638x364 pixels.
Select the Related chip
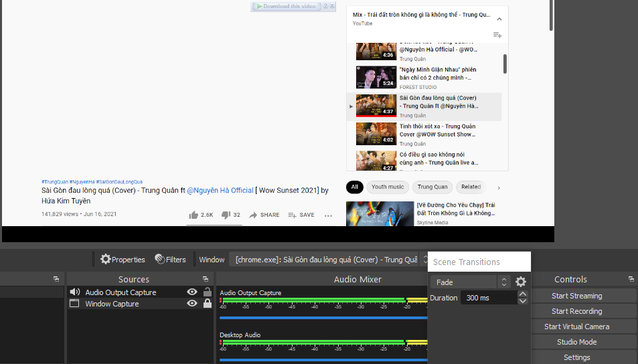pos(471,187)
